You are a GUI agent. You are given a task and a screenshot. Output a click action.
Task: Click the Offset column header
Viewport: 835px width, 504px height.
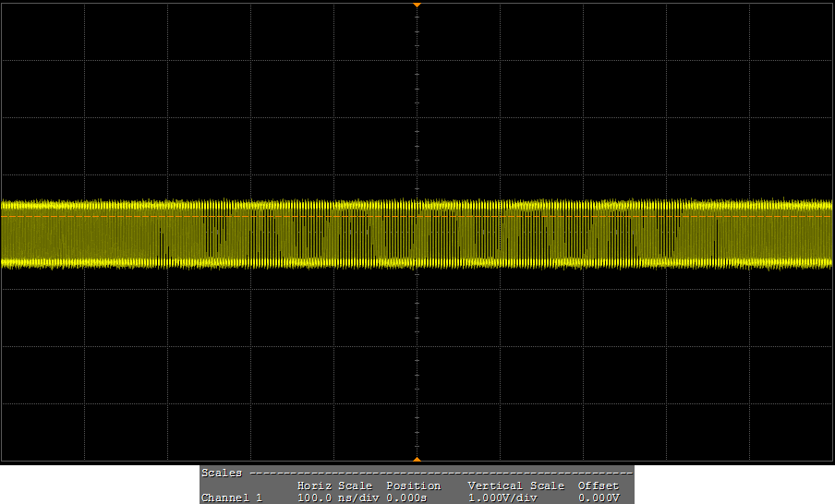[598, 486]
